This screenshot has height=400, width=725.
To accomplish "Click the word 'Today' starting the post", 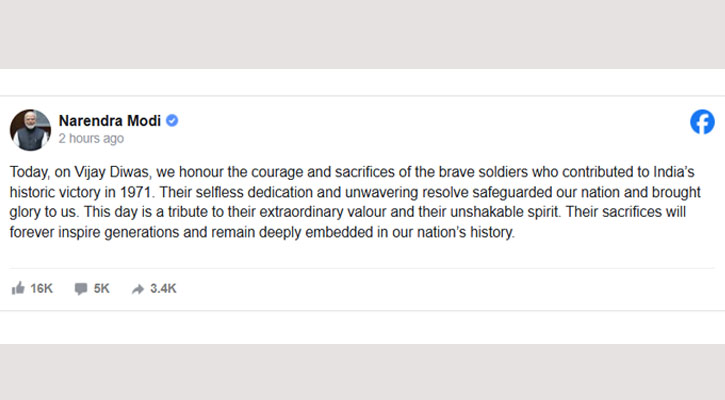I will [x=30, y=172].
